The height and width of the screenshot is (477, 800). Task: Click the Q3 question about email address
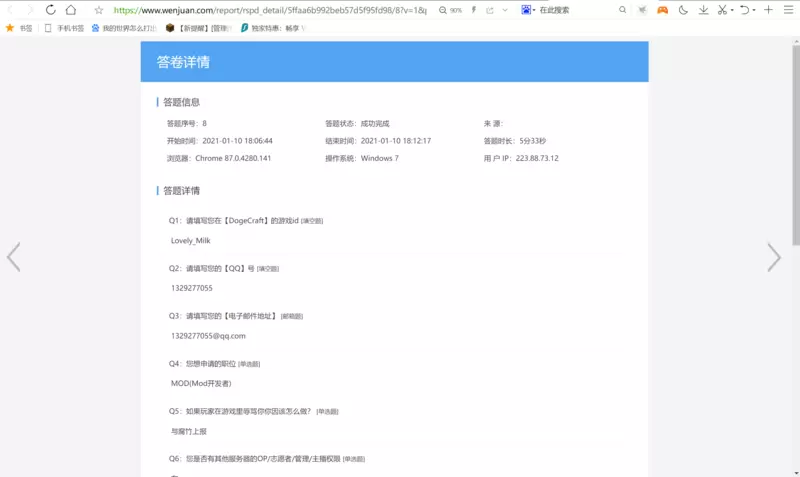tap(236, 316)
